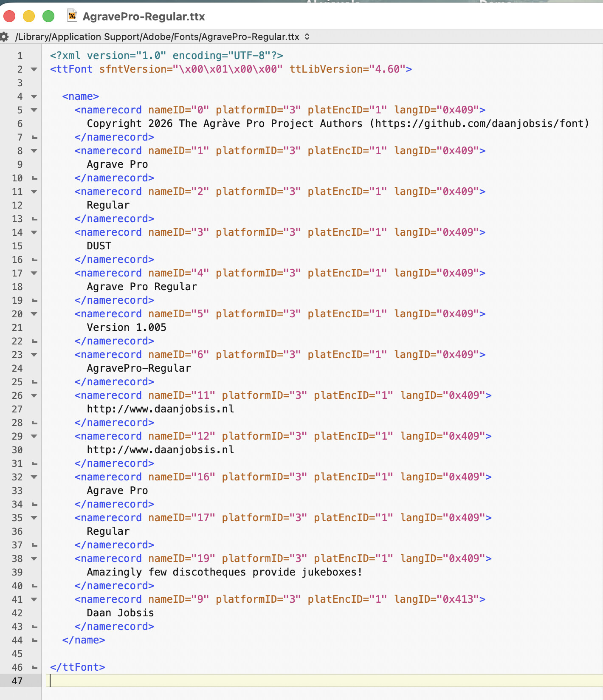Click the first http://www.daanjobsis.nl URL on line 27
Screen dimensions: 603x700
pos(160,409)
